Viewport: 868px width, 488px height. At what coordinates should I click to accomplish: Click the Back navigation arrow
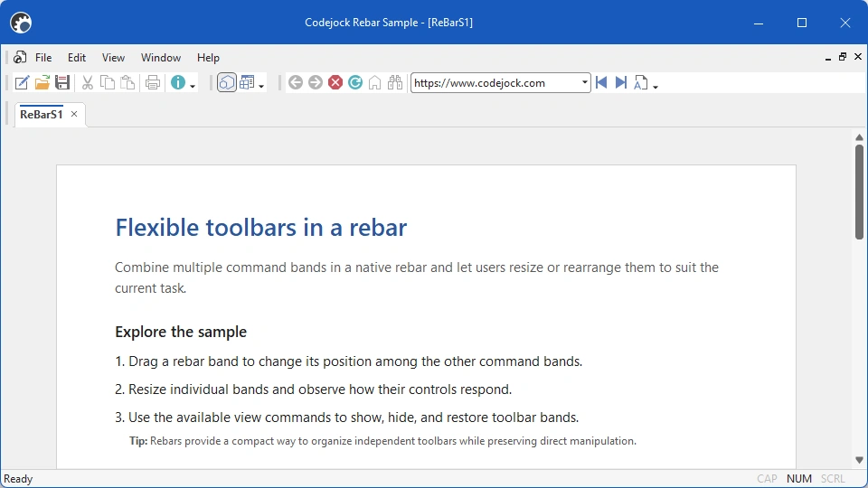coord(295,83)
